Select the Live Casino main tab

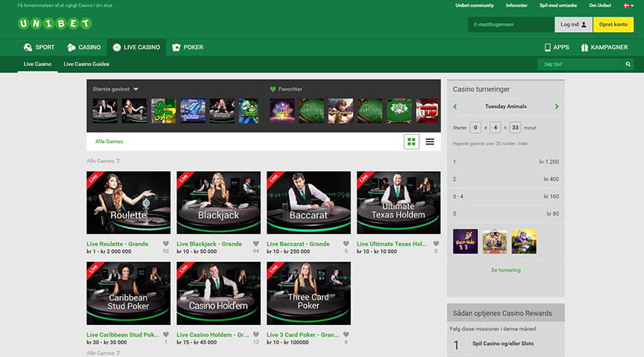coord(136,47)
